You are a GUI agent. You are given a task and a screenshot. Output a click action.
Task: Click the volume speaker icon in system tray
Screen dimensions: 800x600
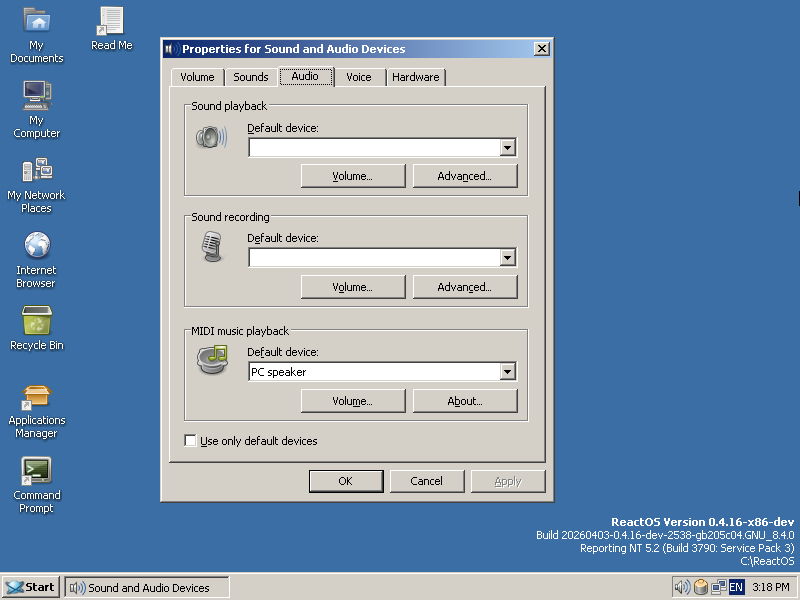click(682, 587)
